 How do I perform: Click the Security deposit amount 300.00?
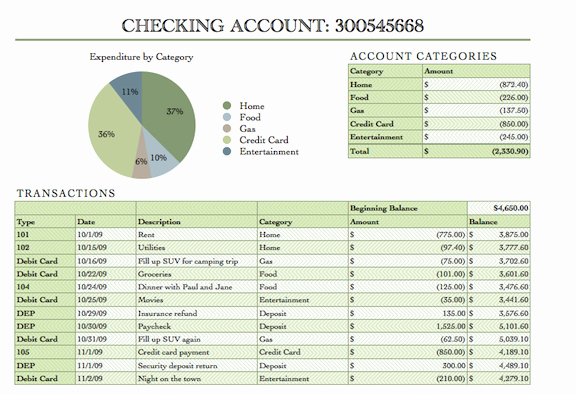(408, 365)
